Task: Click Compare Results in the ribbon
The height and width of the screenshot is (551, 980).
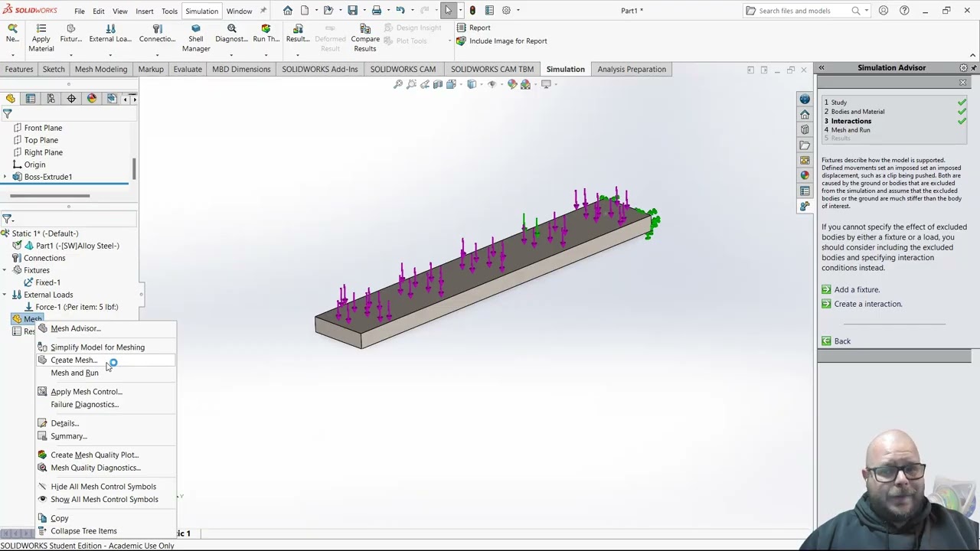Action: click(x=365, y=38)
